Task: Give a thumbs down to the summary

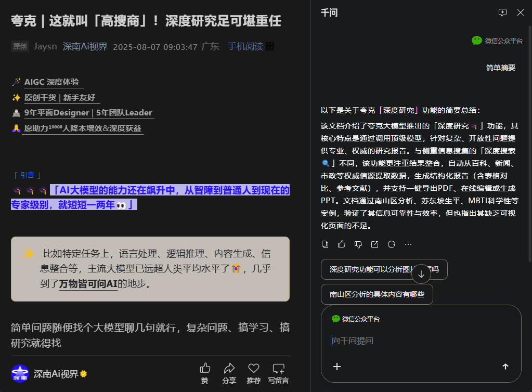Action: [358, 244]
